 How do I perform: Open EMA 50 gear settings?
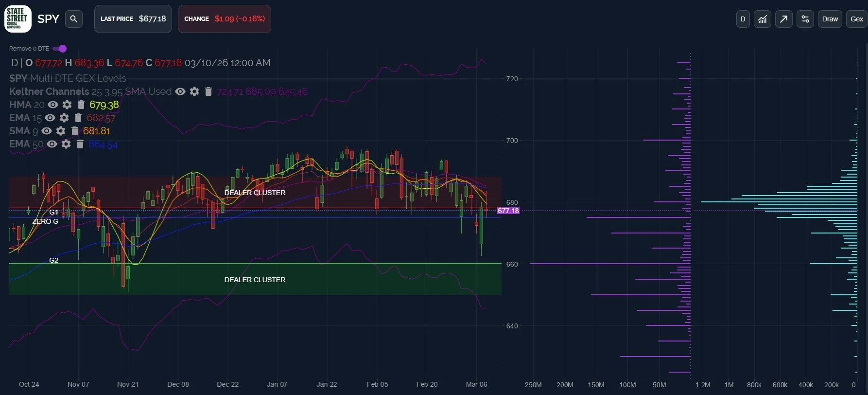[x=66, y=144]
